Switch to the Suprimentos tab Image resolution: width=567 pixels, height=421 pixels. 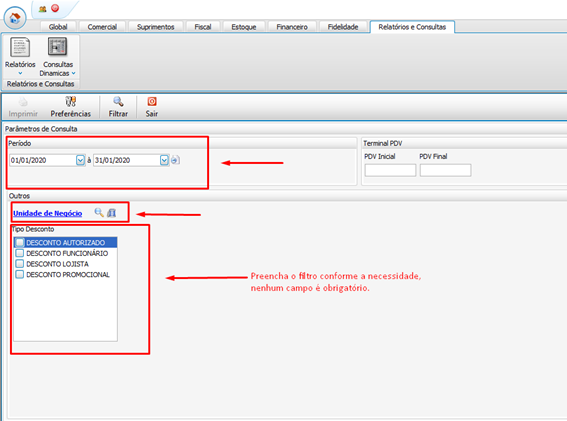(155, 27)
